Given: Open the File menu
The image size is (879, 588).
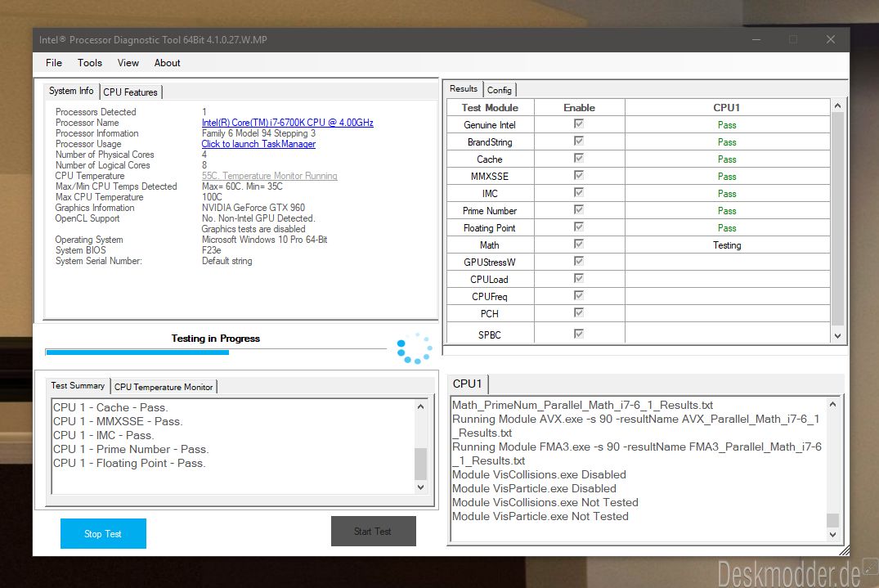Looking at the screenshot, I should coord(54,63).
